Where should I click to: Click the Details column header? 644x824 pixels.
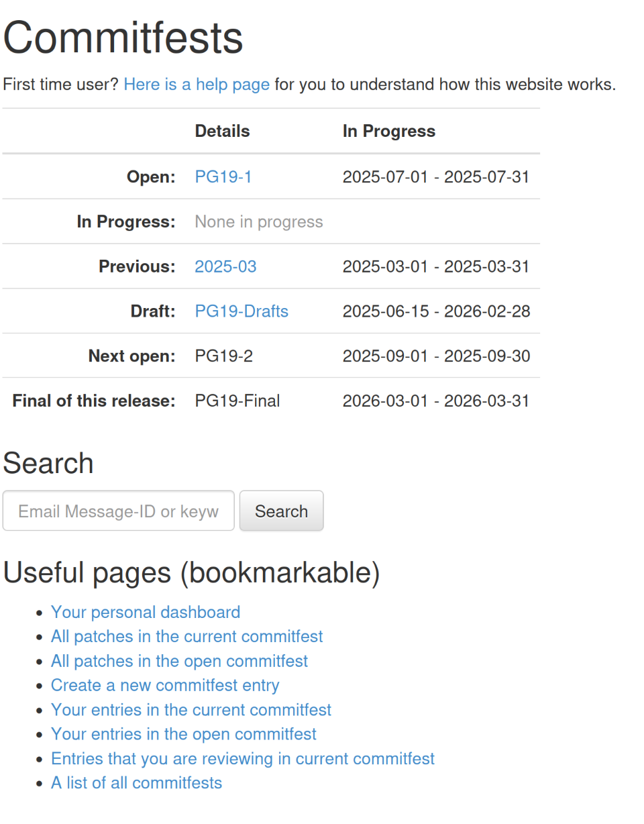coord(222,132)
